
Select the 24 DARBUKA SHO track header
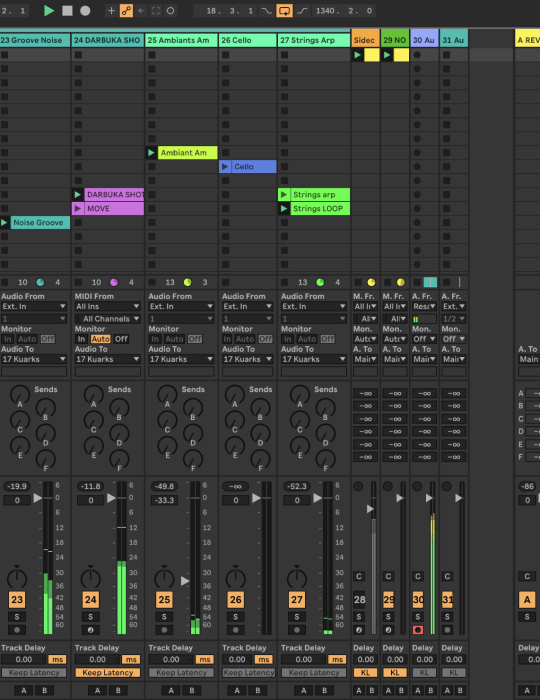pos(108,40)
